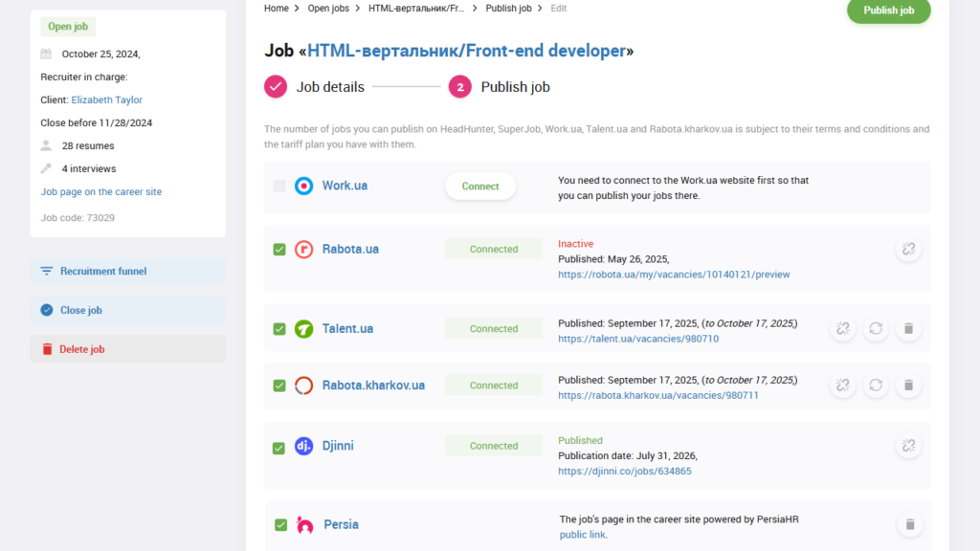Unlink the Rabota.ua publication

909,250
